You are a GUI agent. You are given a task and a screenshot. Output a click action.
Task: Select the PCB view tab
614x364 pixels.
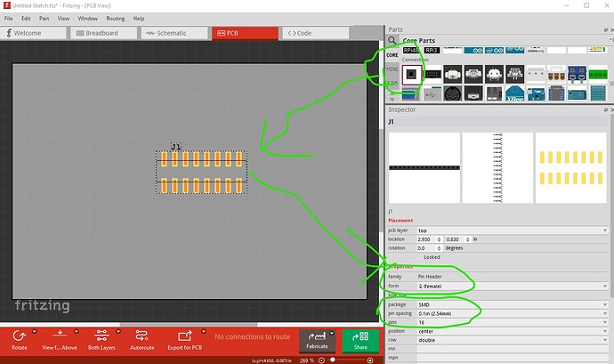coord(245,33)
